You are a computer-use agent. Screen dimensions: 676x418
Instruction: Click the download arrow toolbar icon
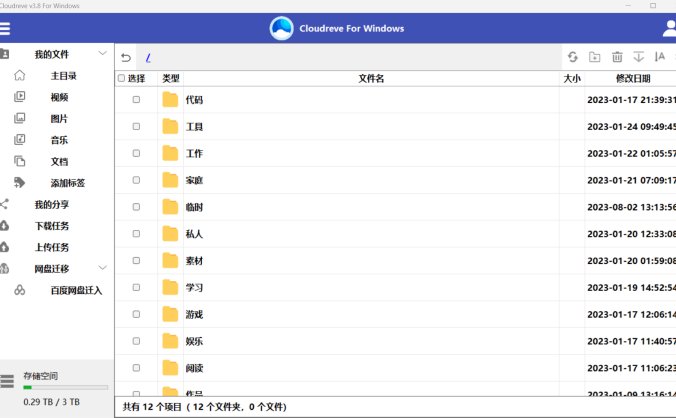pyautogui.click(x=638, y=56)
